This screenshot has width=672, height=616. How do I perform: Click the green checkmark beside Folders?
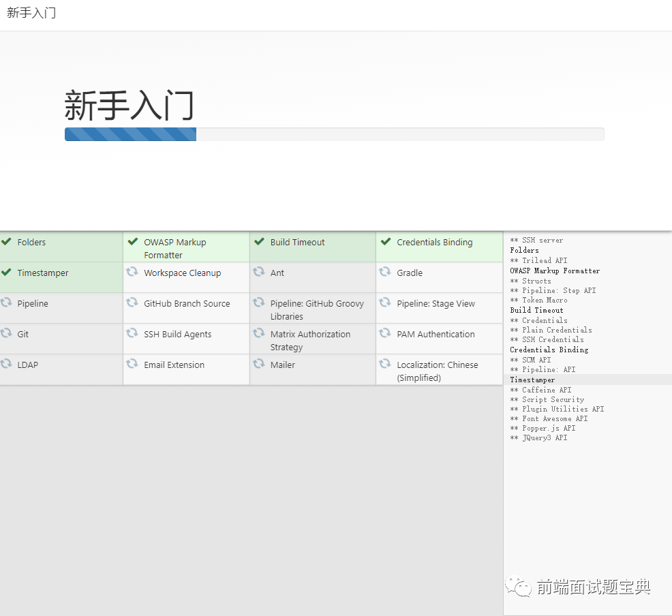(6, 242)
